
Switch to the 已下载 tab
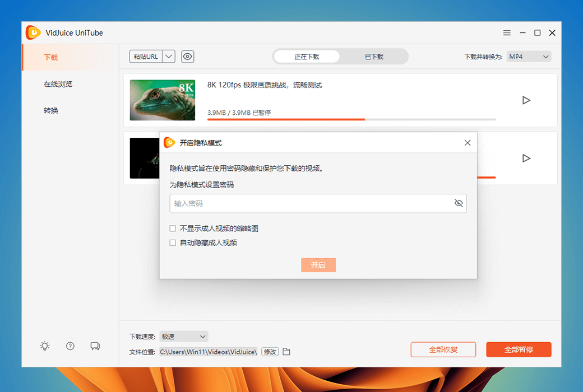click(x=374, y=57)
